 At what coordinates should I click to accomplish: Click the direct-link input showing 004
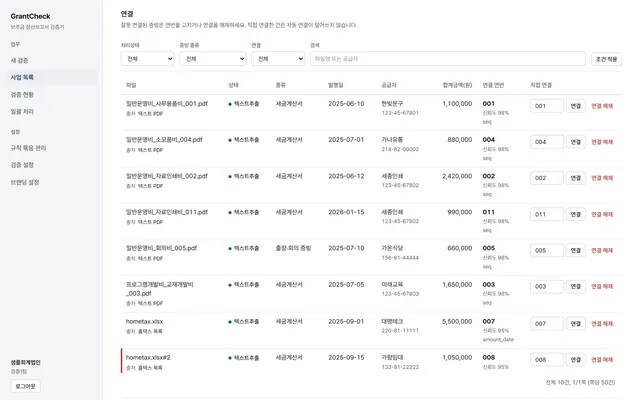pyautogui.click(x=547, y=142)
